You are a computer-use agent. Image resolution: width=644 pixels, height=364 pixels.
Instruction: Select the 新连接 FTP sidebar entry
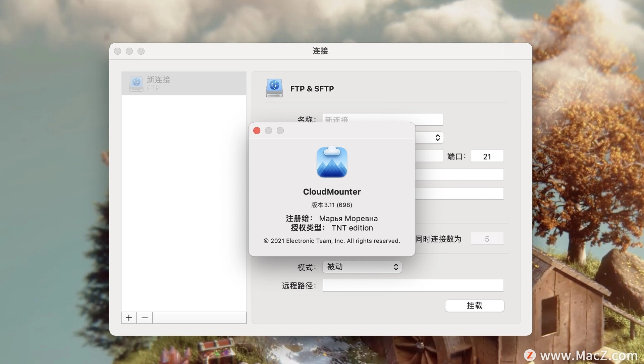pos(183,83)
